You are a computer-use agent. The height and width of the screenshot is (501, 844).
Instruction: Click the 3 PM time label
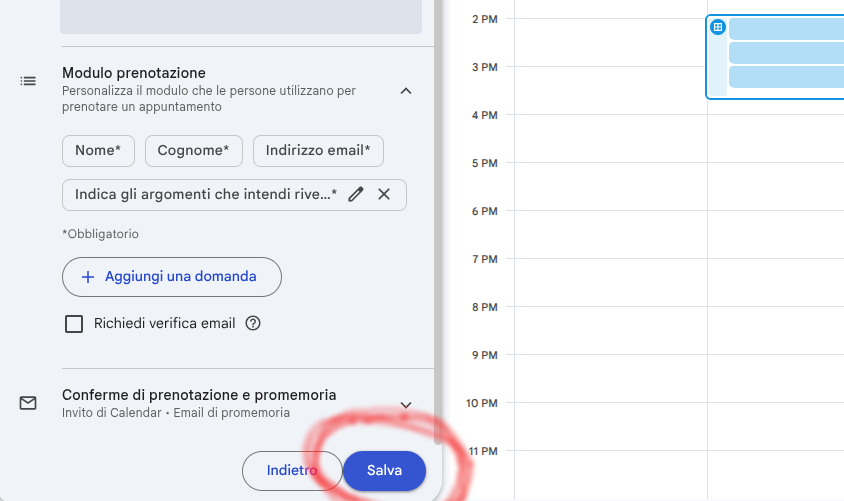[x=484, y=67]
